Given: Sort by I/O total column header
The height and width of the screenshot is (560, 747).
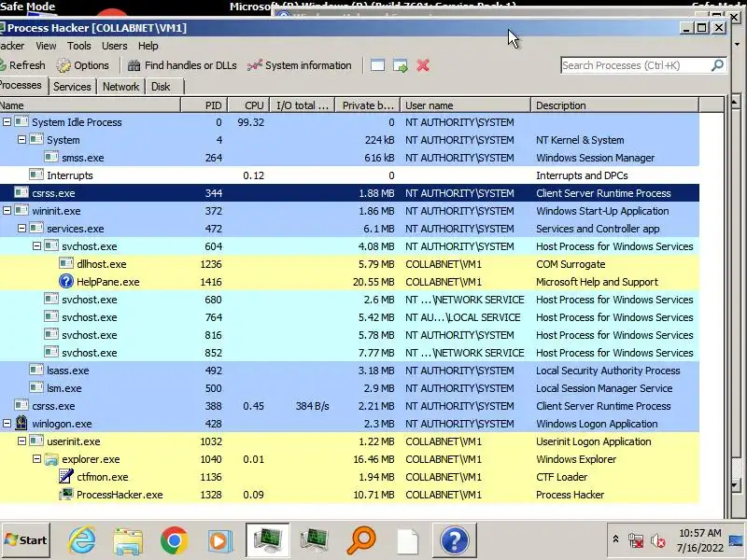Looking at the screenshot, I should point(303,105).
